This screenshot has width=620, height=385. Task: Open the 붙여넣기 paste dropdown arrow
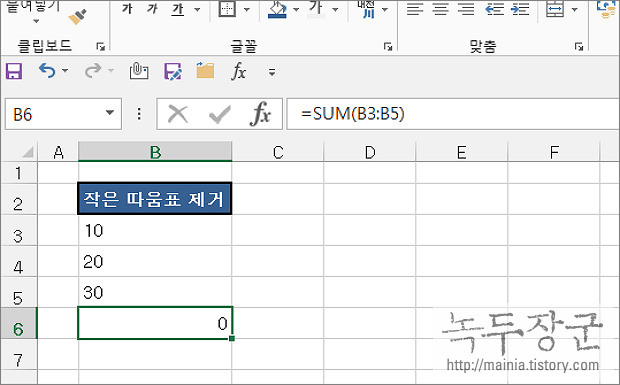click(36, 21)
